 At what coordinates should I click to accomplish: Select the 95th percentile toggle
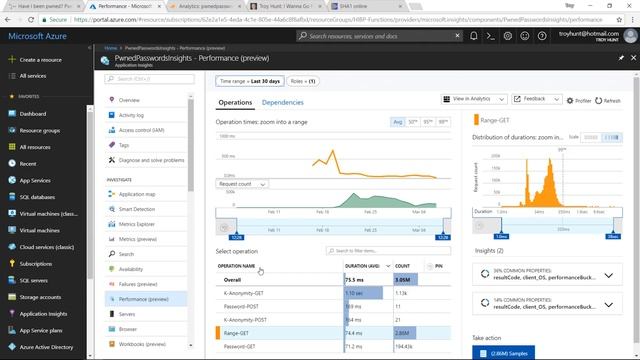pyautogui.click(x=428, y=122)
